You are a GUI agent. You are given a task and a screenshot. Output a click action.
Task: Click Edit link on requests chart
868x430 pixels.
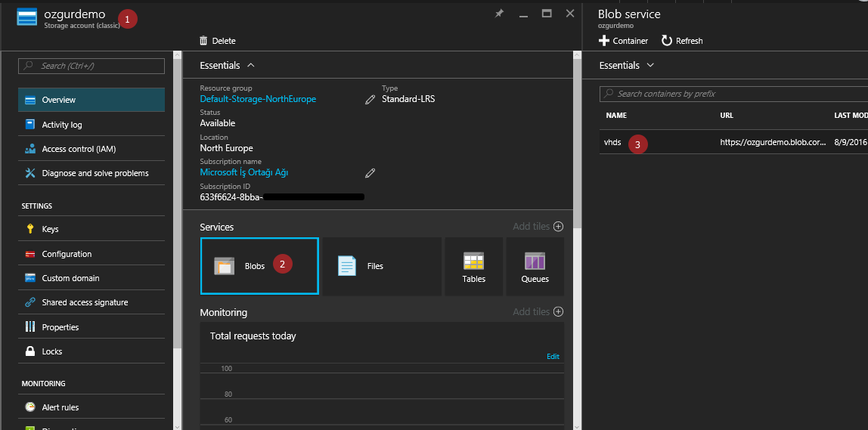tap(553, 357)
